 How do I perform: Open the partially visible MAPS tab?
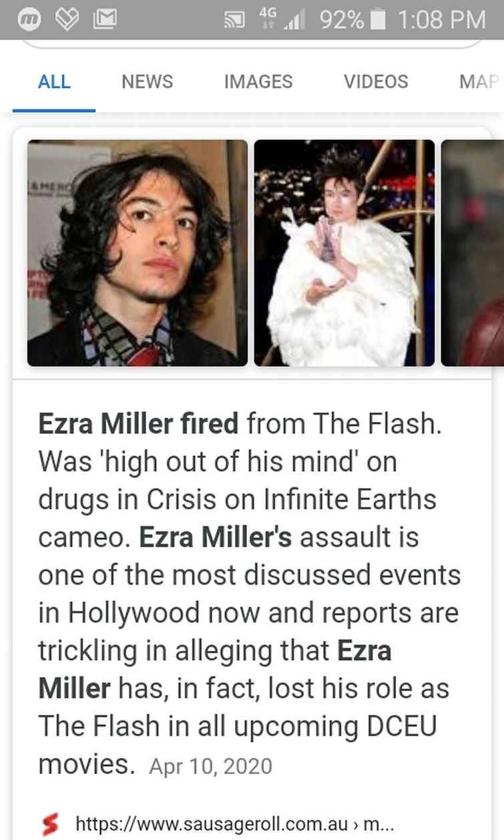tap(480, 81)
